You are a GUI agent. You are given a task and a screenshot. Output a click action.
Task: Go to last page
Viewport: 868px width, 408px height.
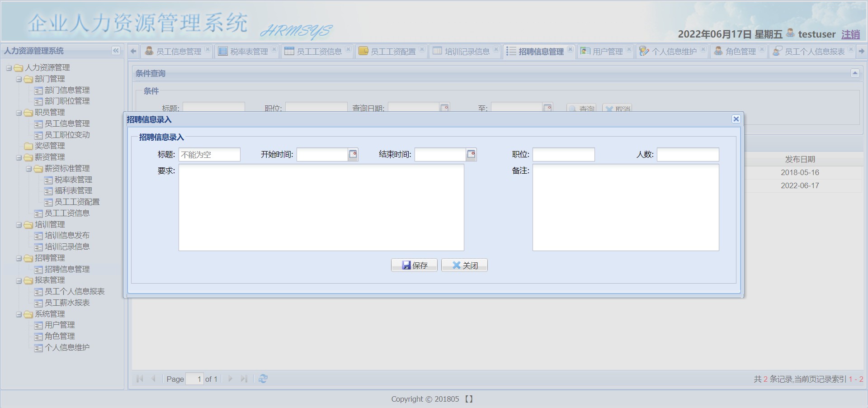(244, 379)
